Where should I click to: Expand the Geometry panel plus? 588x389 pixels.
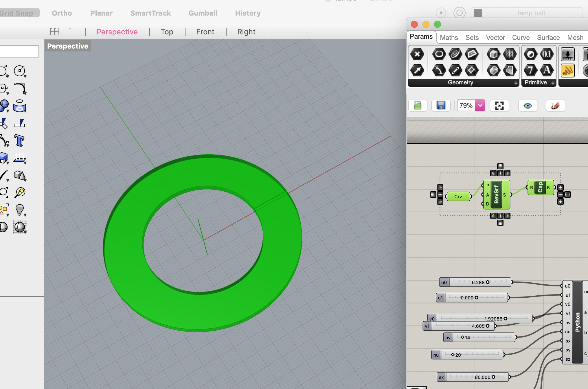[516, 83]
